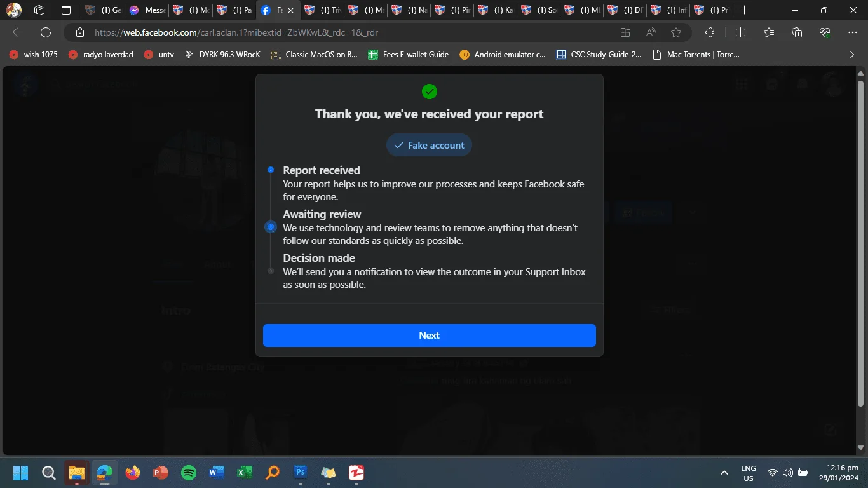Open Photoshop from the taskbar
868x488 pixels.
click(x=301, y=473)
